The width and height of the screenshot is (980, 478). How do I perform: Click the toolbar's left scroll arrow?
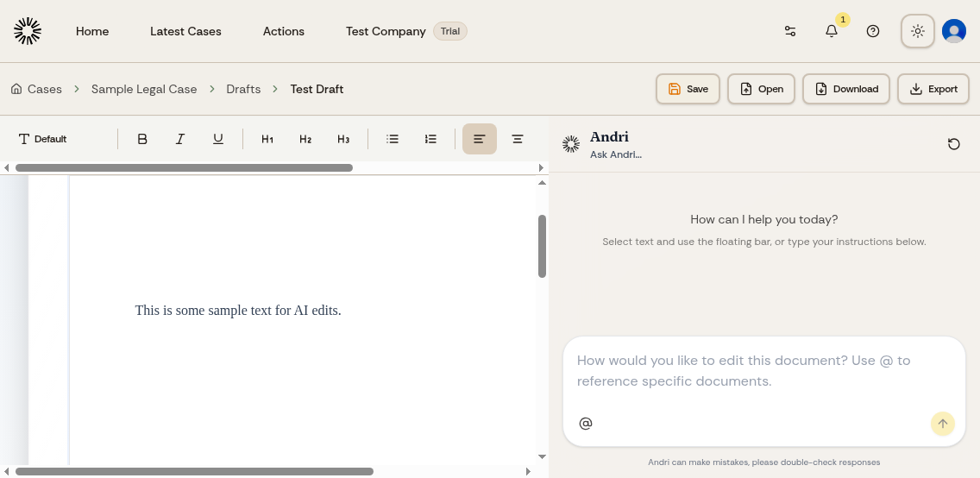(x=6, y=167)
